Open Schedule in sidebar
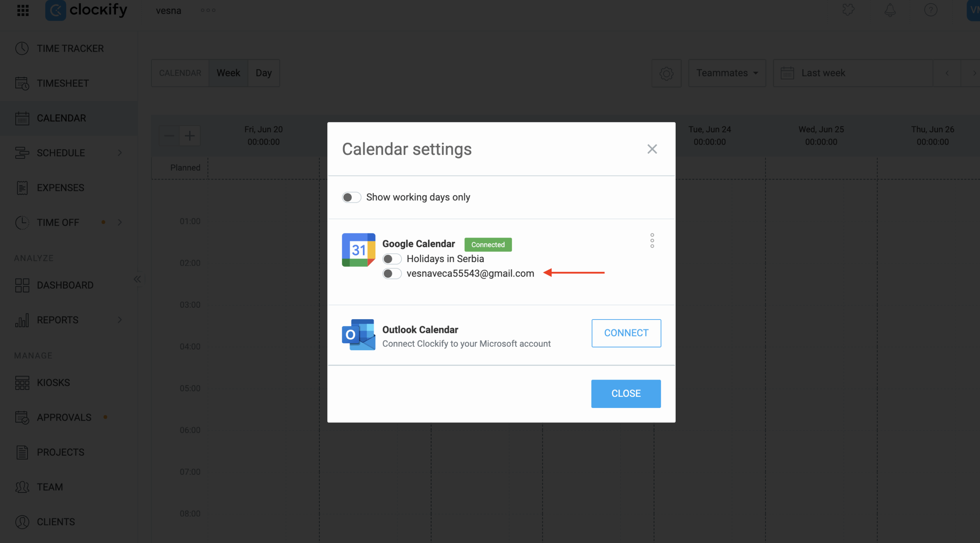Screen dimensions: 980x543 [69, 153]
